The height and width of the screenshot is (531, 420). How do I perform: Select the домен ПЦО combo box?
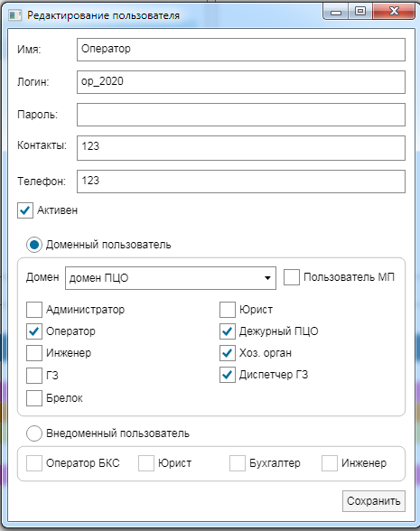click(x=171, y=278)
